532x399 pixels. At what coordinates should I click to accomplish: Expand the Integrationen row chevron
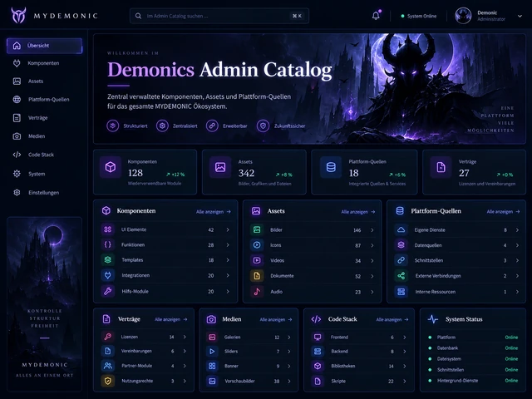[x=228, y=275]
